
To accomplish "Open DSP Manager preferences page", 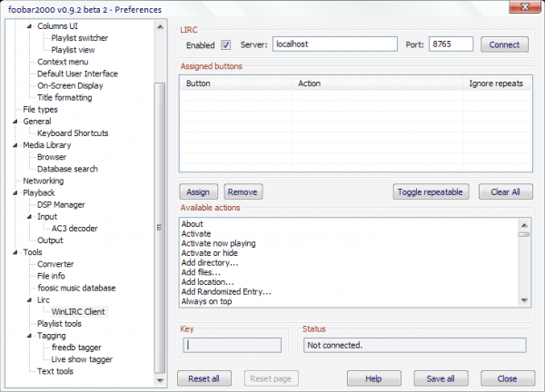I will [61, 205].
